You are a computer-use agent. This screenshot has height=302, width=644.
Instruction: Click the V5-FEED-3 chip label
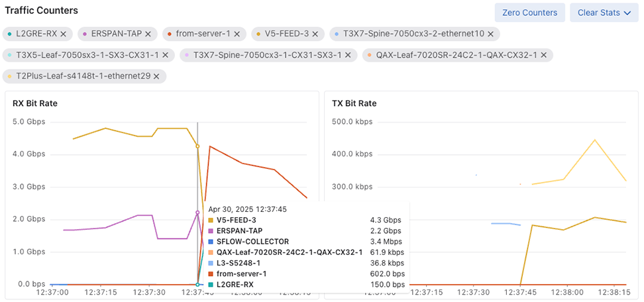coord(286,33)
